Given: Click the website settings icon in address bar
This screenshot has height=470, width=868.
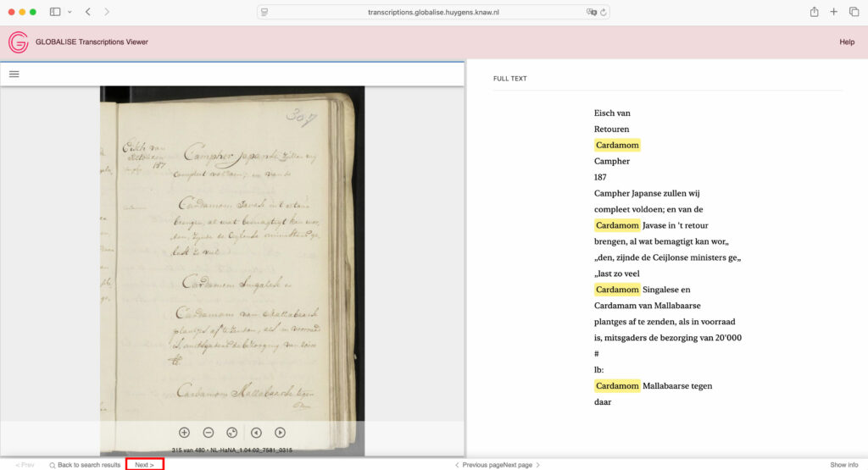Looking at the screenshot, I should [x=264, y=12].
